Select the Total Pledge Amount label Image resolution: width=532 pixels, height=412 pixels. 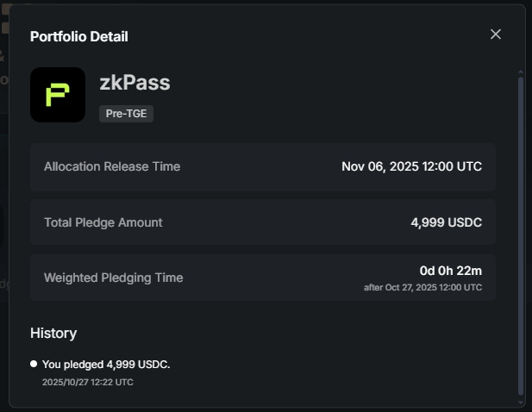pos(103,222)
